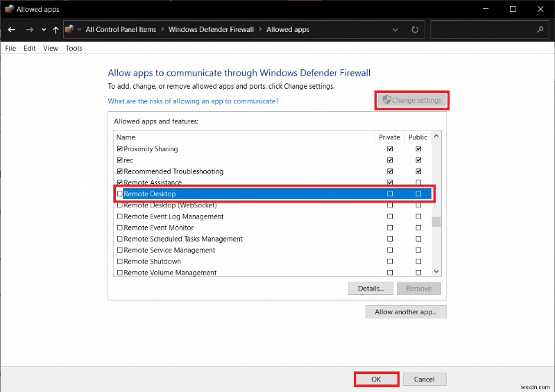The width and height of the screenshot is (555, 392).
Task: Uncheck Public for Recommended Troubleshooting
Action: [418, 171]
